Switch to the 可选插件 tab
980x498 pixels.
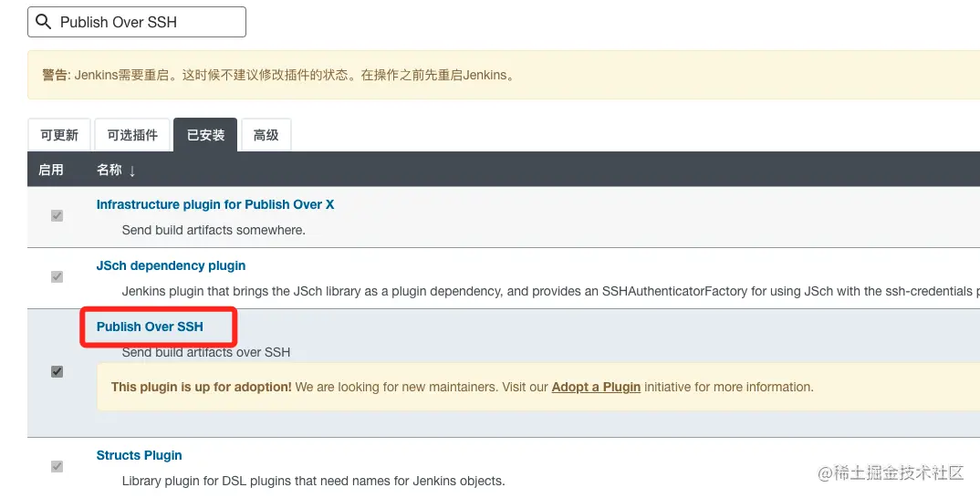click(132, 135)
